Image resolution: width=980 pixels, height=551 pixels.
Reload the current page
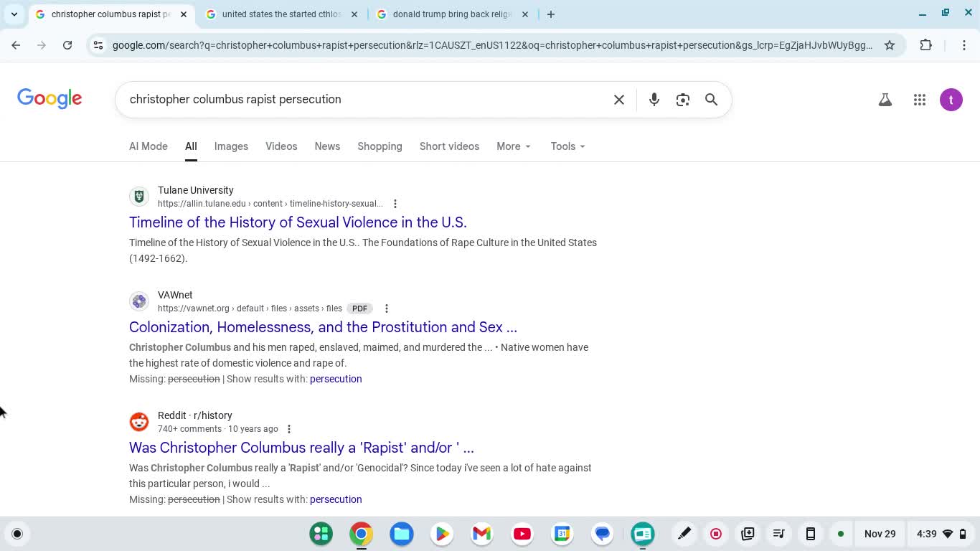click(67, 45)
